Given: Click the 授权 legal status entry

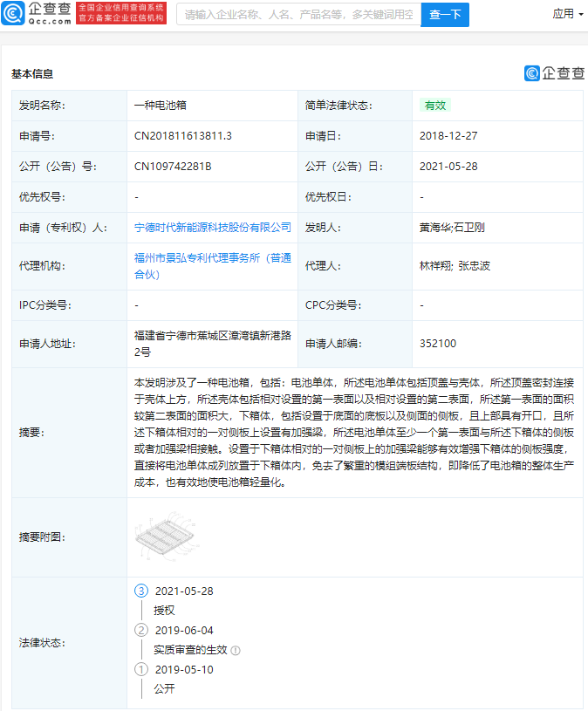Looking at the screenshot, I should pyautogui.click(x=164, y=610).
